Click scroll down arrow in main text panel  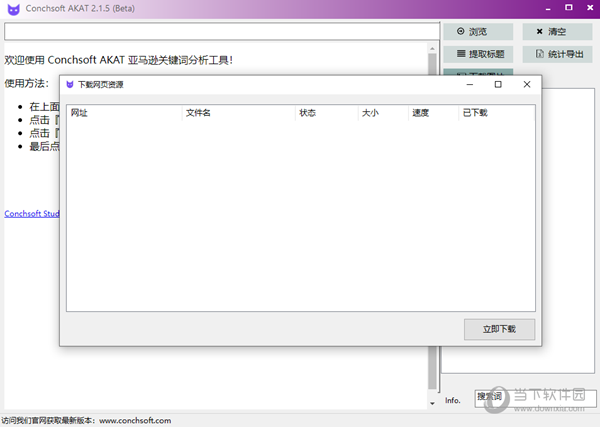tap(432, 403)
